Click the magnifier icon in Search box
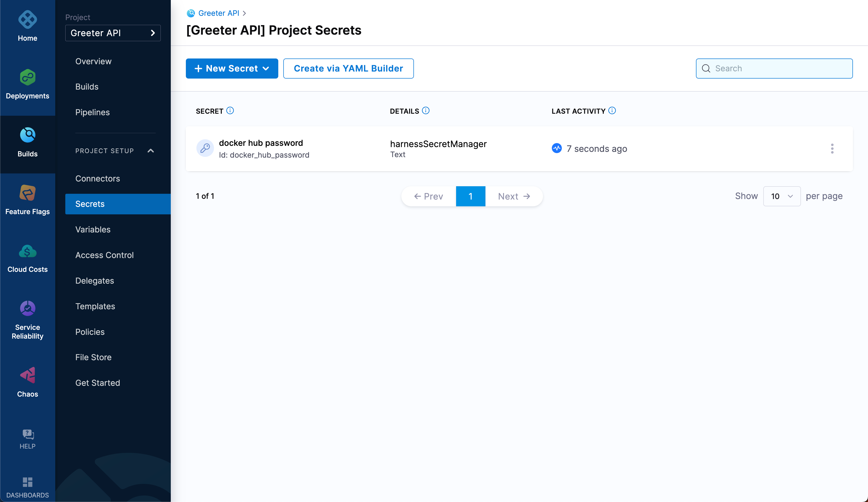 [706, 69]
